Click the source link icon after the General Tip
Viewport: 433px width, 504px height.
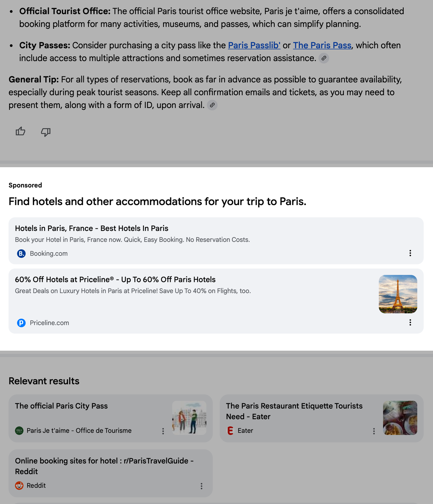pos(212,105)
